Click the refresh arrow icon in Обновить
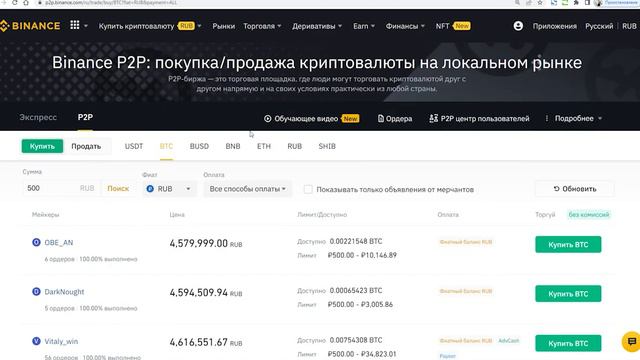Screen dimensions: 640x360 click(x=556, y=189)
